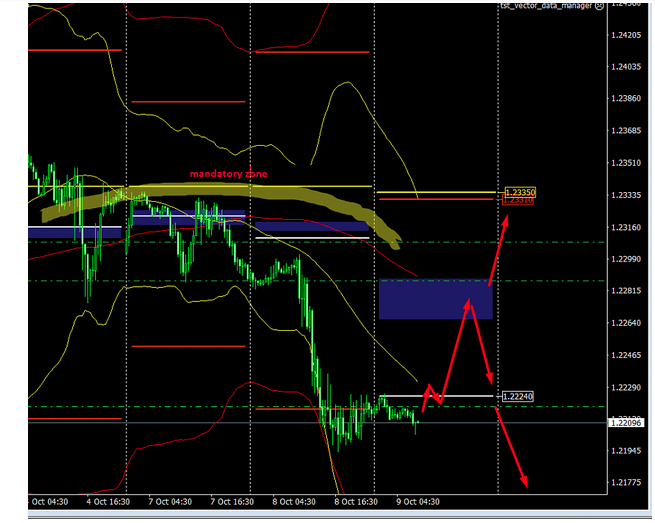
Task: Select the red 1.23310 price label
Action: (519, 201)
